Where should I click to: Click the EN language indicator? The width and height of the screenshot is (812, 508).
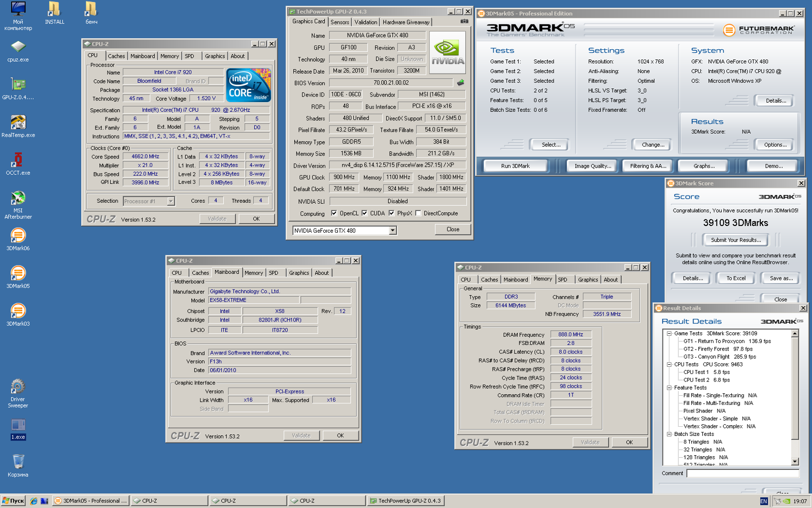(x=764, y=501)
